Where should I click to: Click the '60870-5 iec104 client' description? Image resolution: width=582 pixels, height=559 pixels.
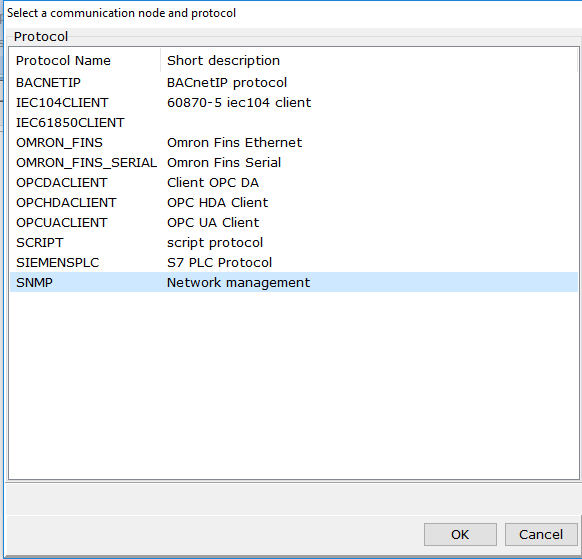click(239, 102)
